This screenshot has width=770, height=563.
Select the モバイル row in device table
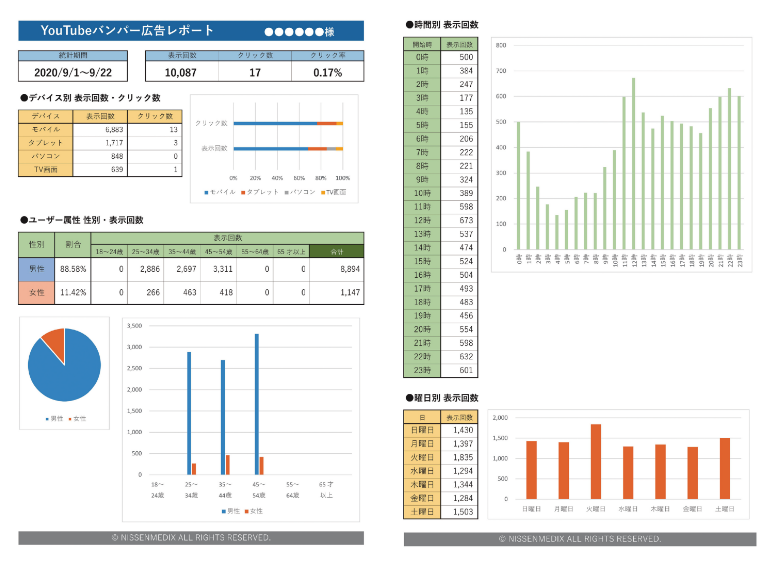[46, 130]
